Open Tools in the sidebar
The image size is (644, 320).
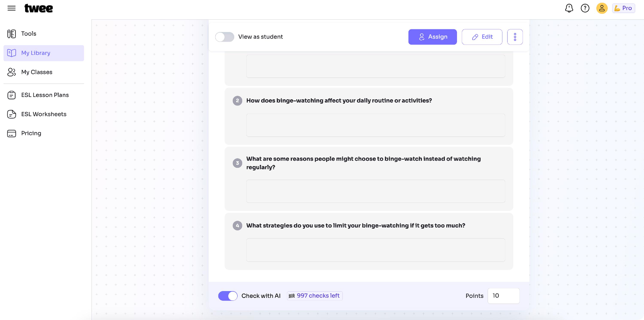coord(44,34)
